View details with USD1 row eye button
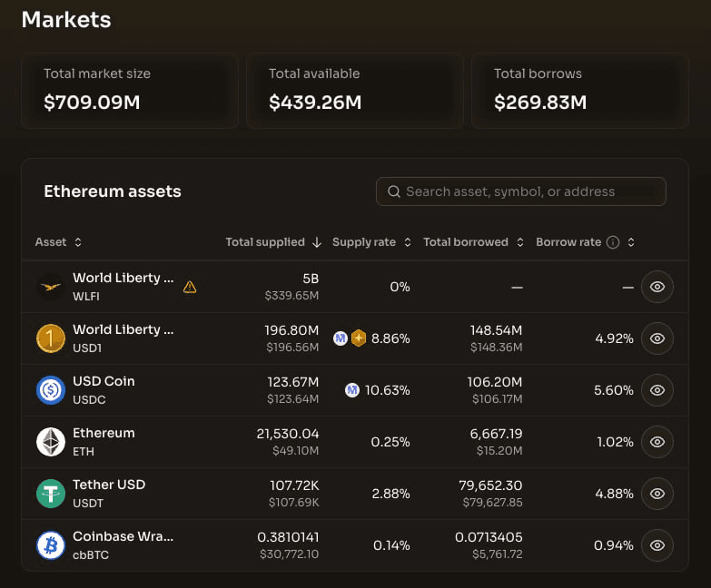The image size is (711, 588). (x=657, y=338)
